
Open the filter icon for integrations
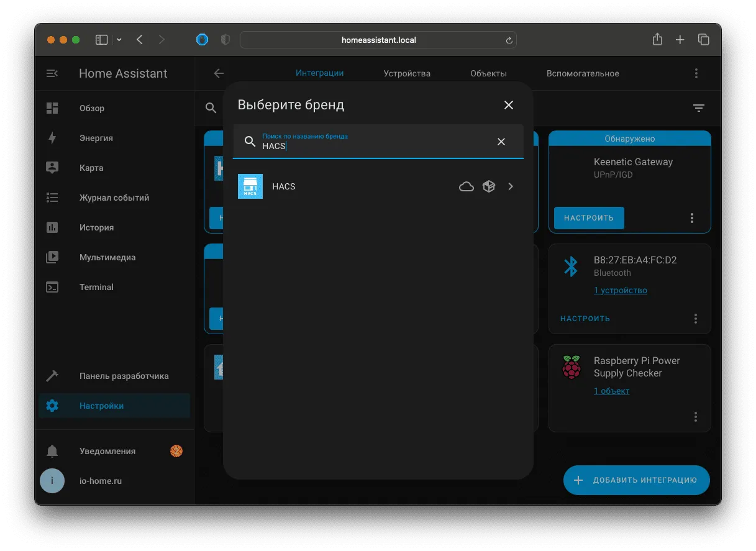coord(699,108)
